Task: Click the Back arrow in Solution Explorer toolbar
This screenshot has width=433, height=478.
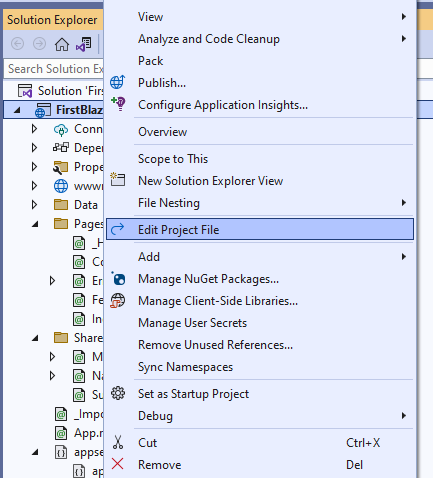Action: pos(17,44)
